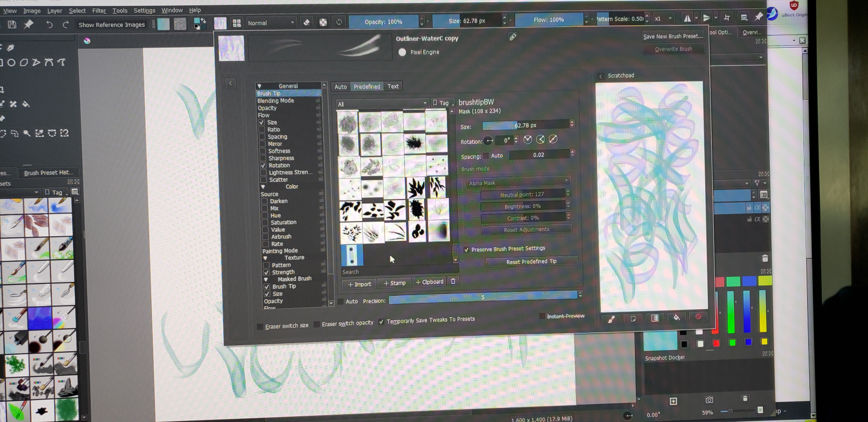Open the Filter menu
The height and width of the screenshot is (422, 868).
click(99, 10)
